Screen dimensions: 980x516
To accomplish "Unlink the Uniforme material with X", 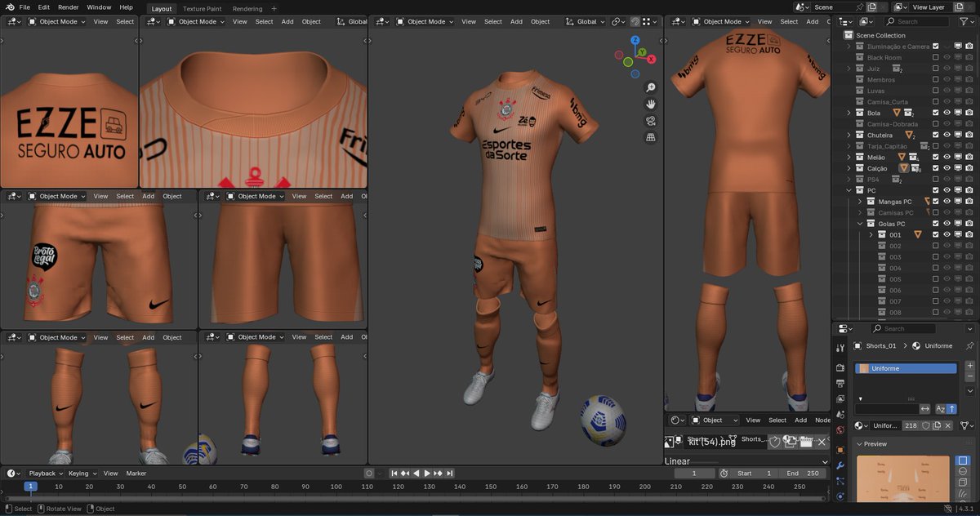I will coord(947,425).
